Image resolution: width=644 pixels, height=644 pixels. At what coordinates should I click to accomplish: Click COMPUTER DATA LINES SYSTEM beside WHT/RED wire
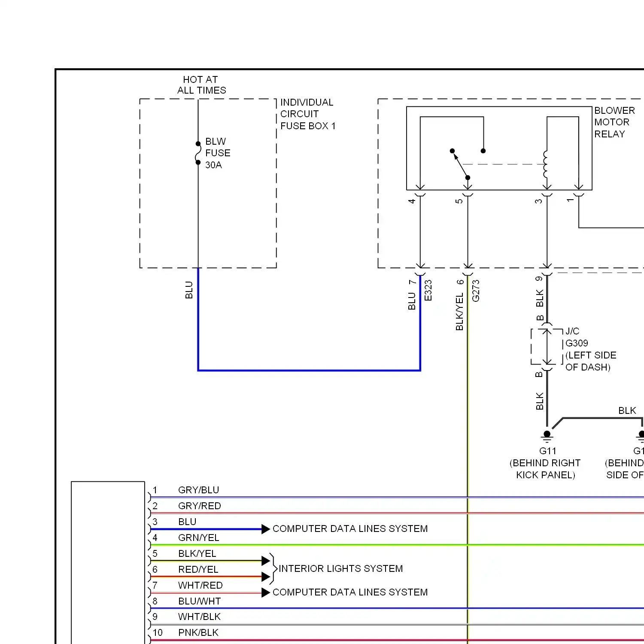click(x=350, y=592)
